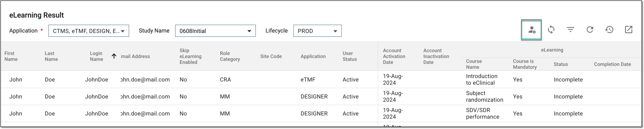Click the export/open-in-new icon
This screenshot has width=644, height=129.
click(629, 30)
